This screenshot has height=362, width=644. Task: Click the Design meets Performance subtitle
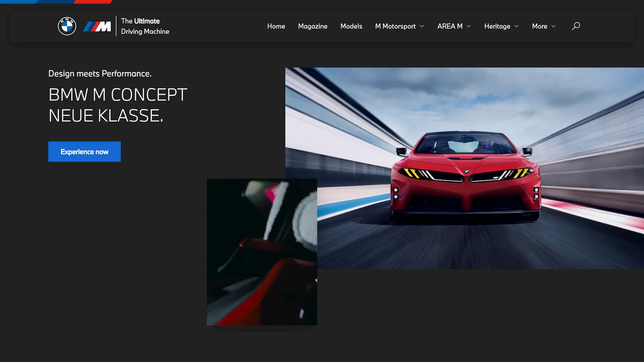click(100, 74)
